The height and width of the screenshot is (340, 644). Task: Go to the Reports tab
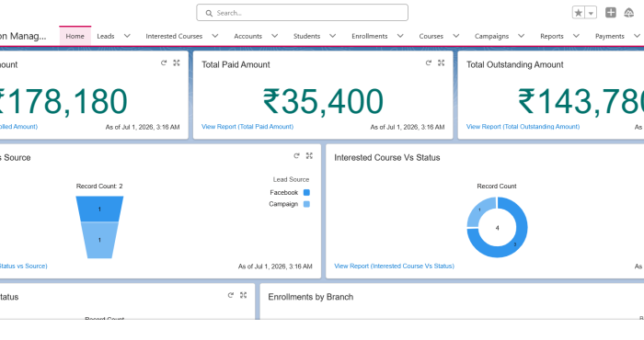[x=552, y=36]
